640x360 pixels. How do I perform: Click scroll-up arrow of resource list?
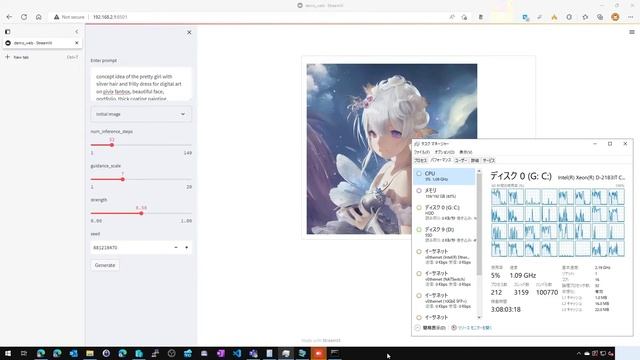(479, 171)
